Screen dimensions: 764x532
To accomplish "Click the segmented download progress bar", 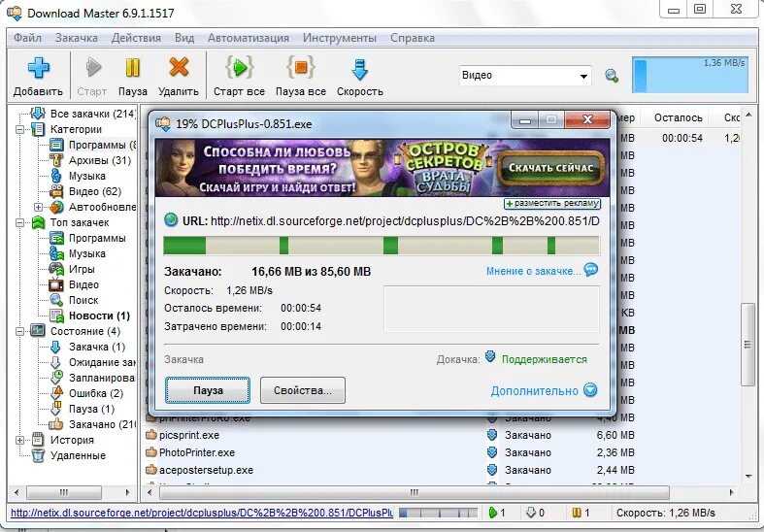I will pyautogui.click(x=382, y=245).
